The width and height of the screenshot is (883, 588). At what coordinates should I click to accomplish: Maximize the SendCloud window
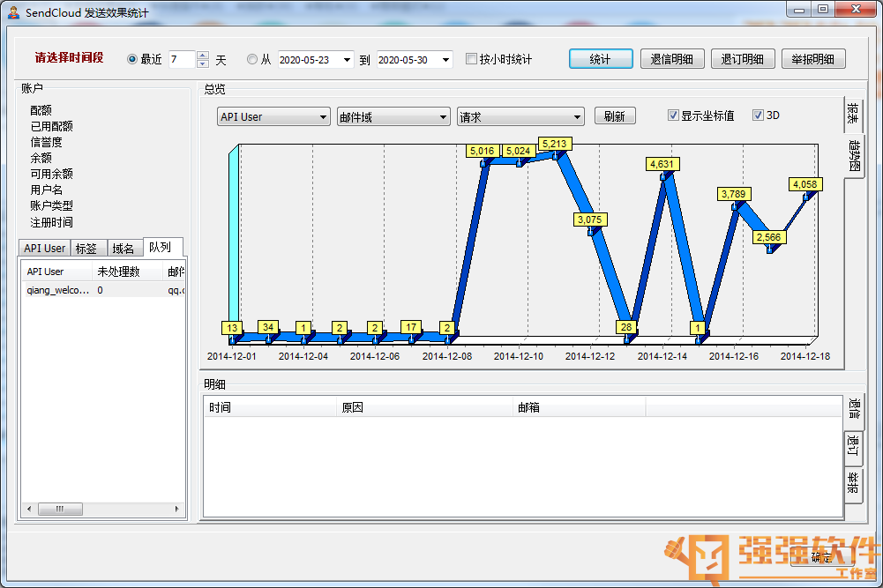click(x=823, y=10)
